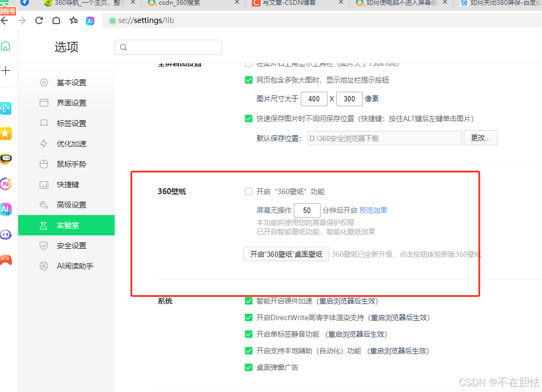Open the purple ghost face sidebar icon
Screen dimensions: 542x392
[x=5, y=234]
